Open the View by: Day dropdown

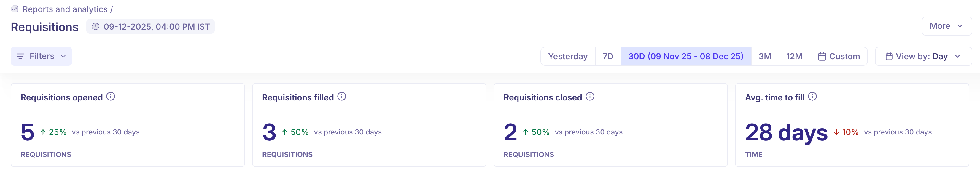(x=923, y=57)
